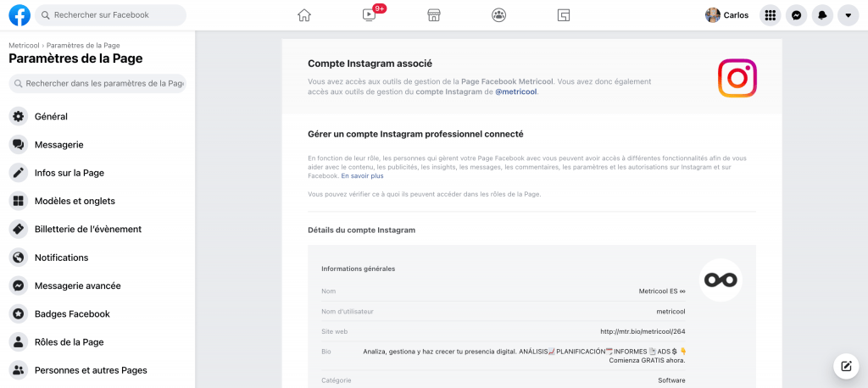The width and height of the screenshot is (868, 388).
Task: Click the Billetterie ticket icon
Action: 19,229
